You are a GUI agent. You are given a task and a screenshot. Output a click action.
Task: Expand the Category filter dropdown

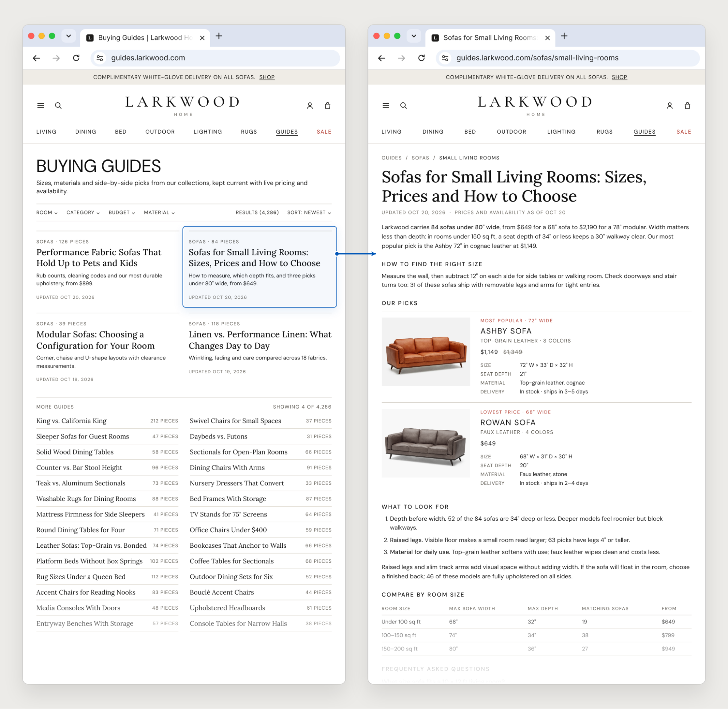(83, 213)
